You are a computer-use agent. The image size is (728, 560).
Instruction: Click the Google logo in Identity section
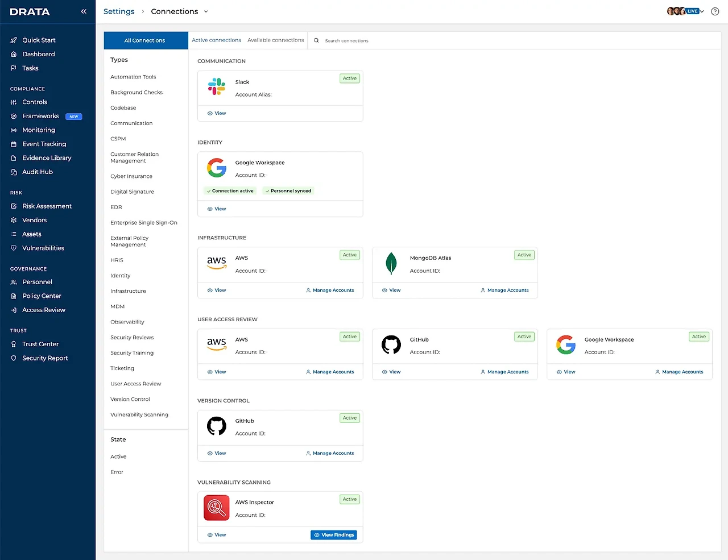coord(217,168)
